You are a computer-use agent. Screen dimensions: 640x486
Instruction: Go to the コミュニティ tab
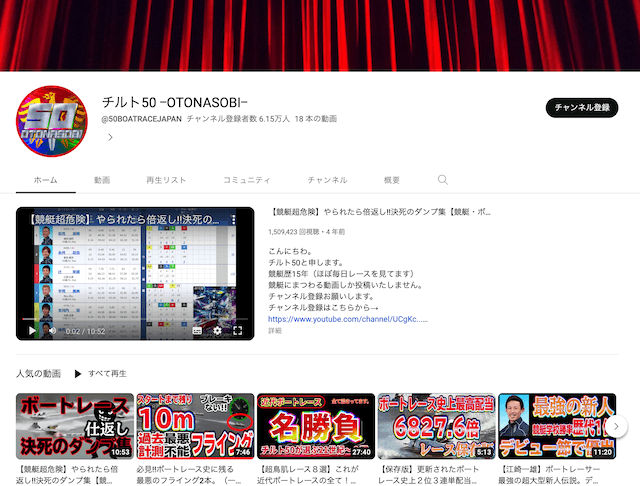pyautogui.click(x=246, y=180)
